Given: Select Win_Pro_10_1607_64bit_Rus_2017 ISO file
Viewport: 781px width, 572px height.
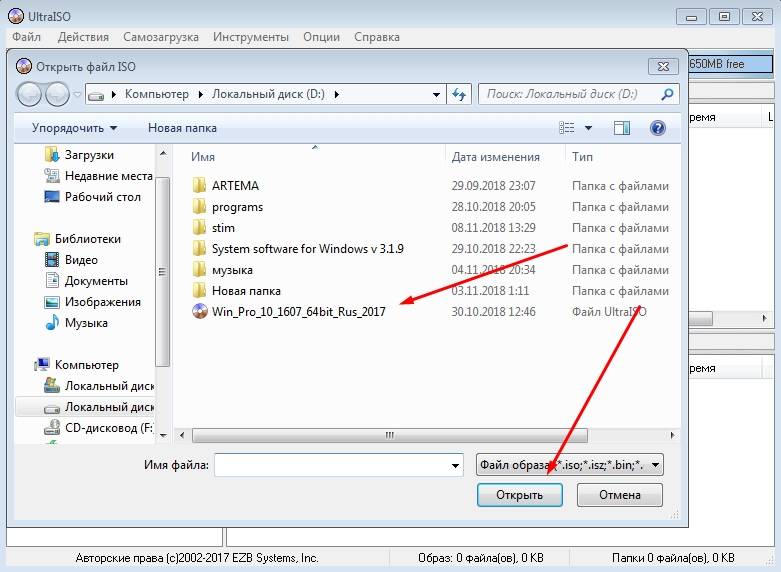Looking at the screenshot, I should click(298, 311).
